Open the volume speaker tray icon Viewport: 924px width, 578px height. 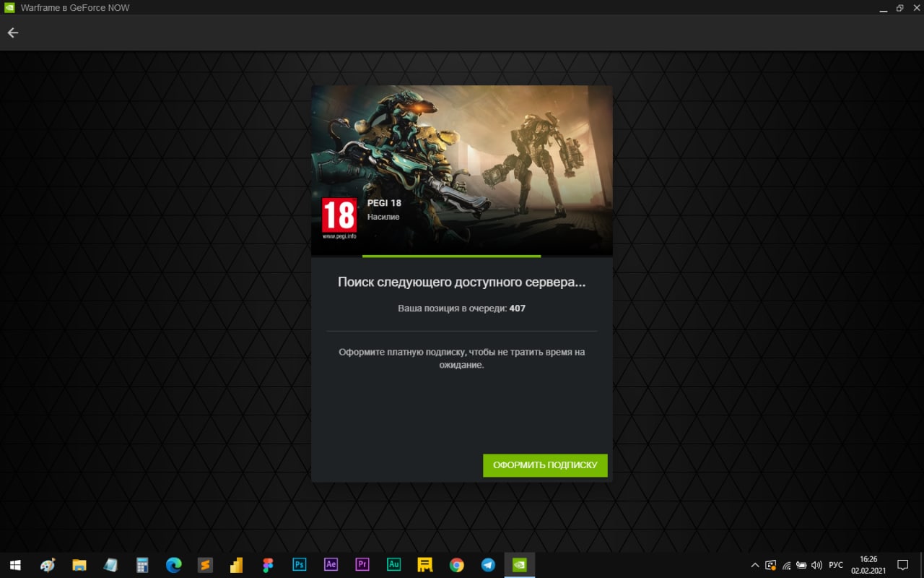(x=816, y=565)
